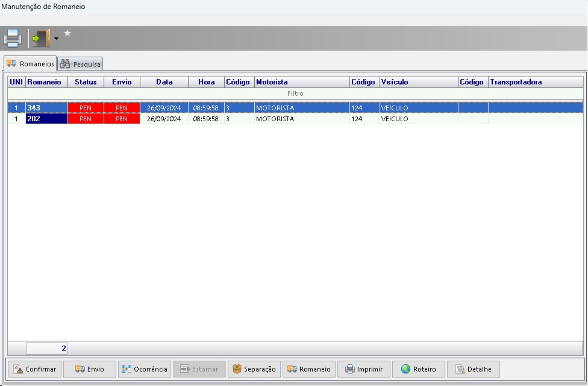Click the Filtro row field

[295, 94]
